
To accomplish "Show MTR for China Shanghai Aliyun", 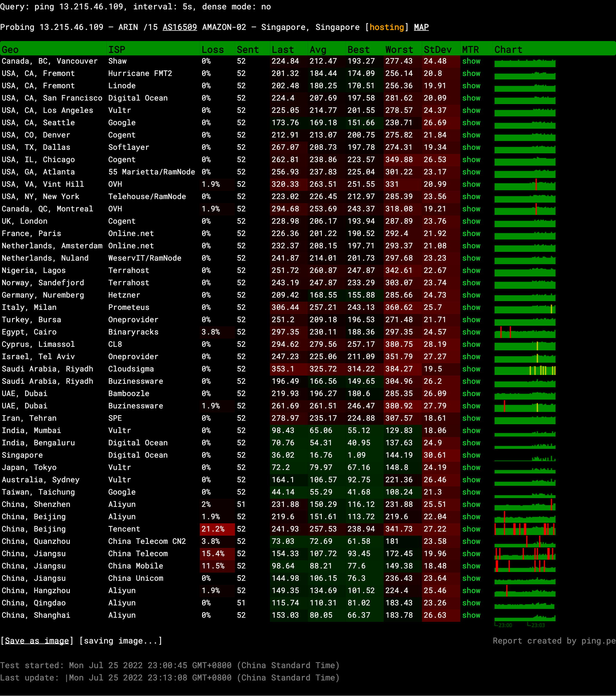I will (471, 615).
